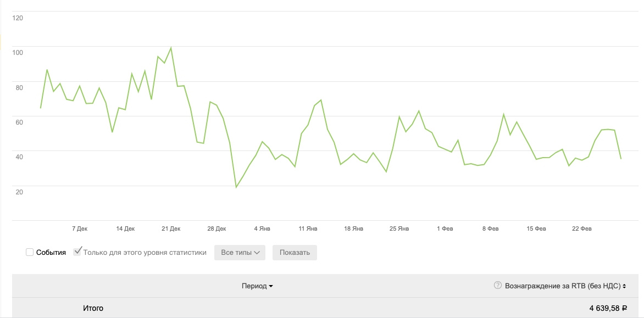Click the Показать button
This screenshot has height=318, width=644.
click(295, 253)
